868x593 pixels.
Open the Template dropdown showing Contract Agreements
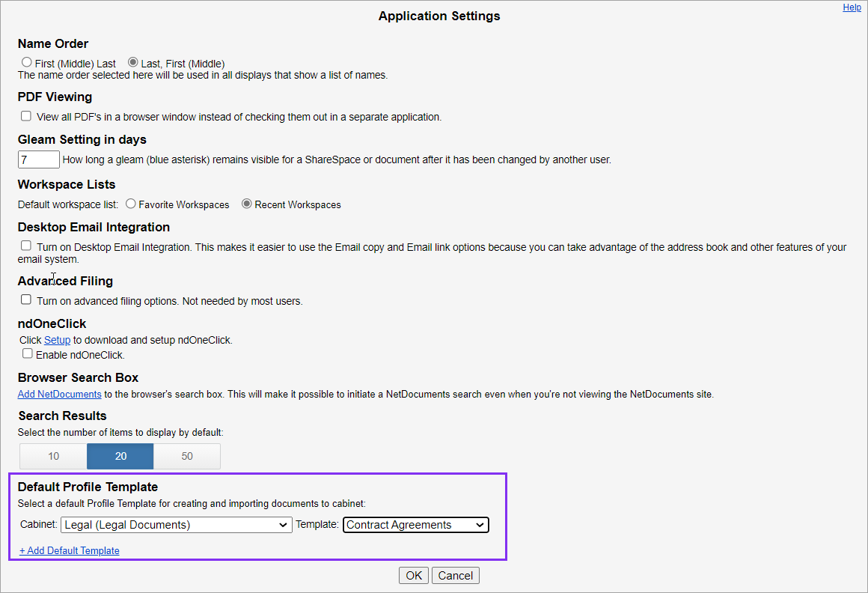click(415, 525)
